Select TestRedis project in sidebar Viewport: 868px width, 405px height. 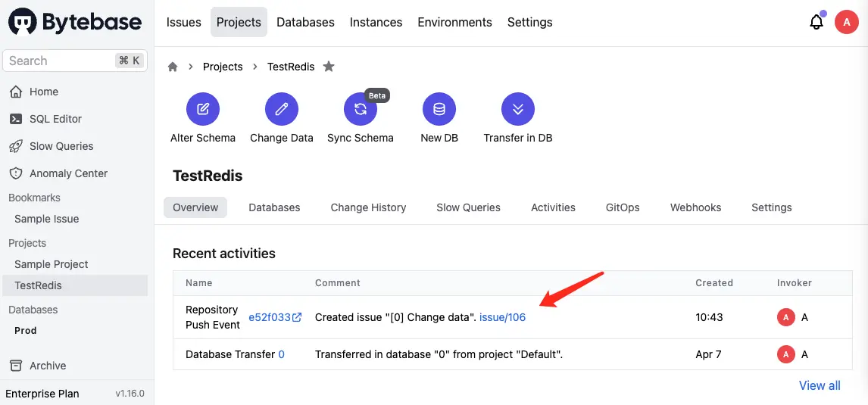coord(75,285)
